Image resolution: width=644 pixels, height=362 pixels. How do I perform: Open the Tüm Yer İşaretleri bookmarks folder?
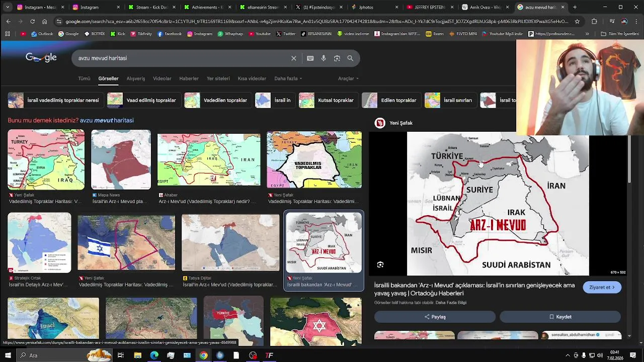(620, 34)
